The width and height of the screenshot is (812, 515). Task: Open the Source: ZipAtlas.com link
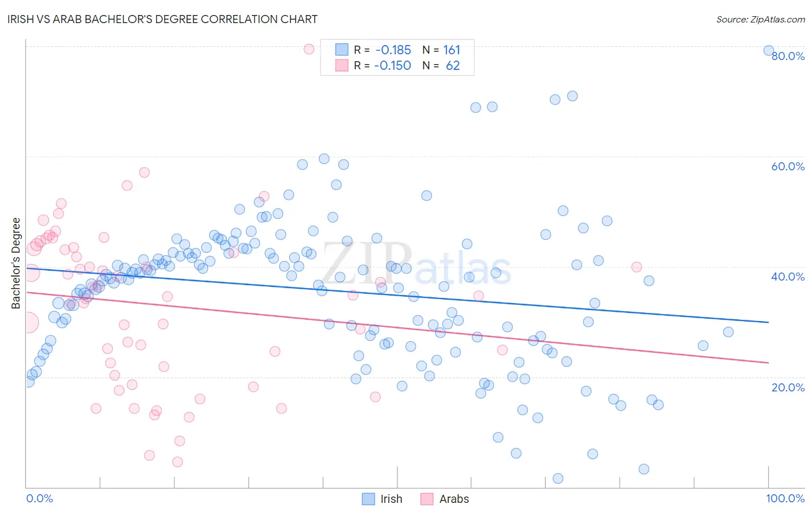point(761,19)
